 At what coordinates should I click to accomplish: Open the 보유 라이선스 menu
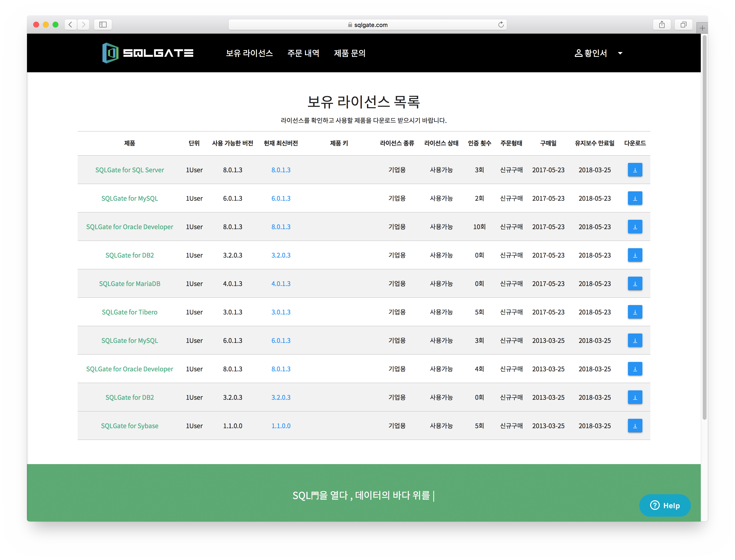(249, 53)
